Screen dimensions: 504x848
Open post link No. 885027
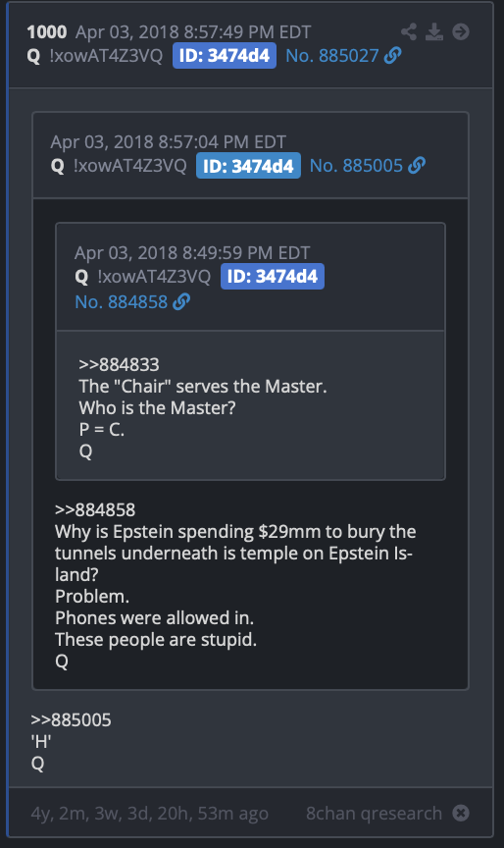pyautogui.click(x=332, y=55)
